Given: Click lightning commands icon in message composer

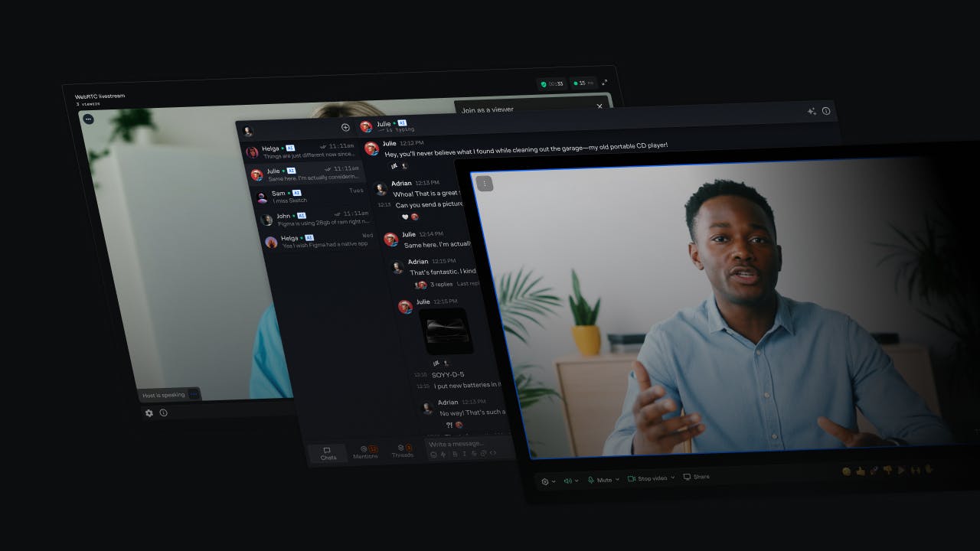Looking at the screenshot, I should click(x=443, y=454).
